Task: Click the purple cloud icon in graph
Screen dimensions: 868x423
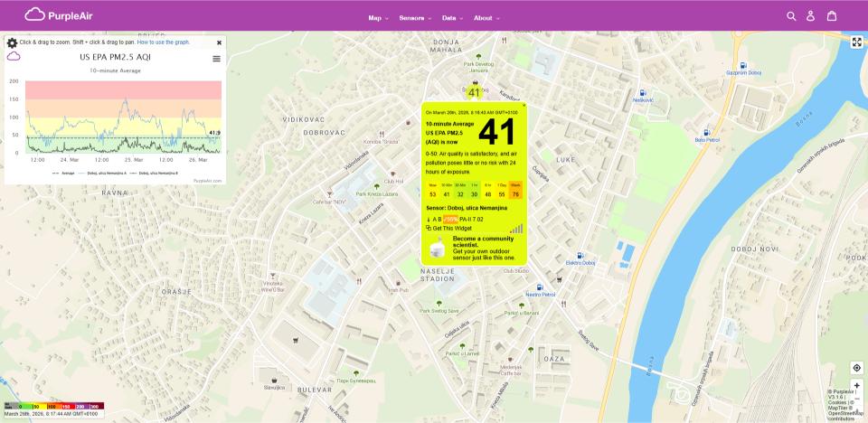Action: (14, 56)
